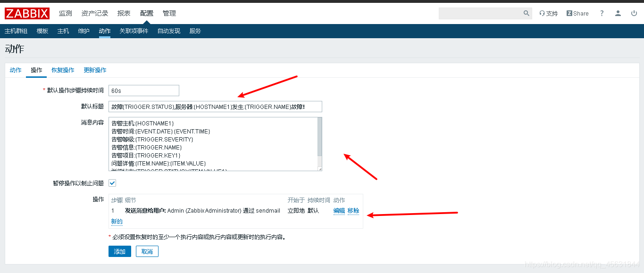Click the 添加 button
This screenshot has width=644, height=273.
pos(120,252)
